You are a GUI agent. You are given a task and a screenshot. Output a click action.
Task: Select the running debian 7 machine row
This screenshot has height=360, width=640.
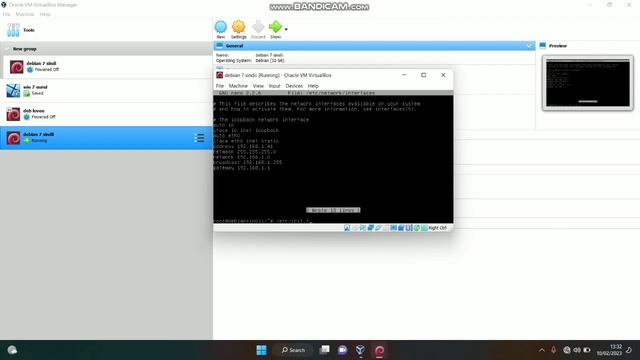tap(106, 138)
